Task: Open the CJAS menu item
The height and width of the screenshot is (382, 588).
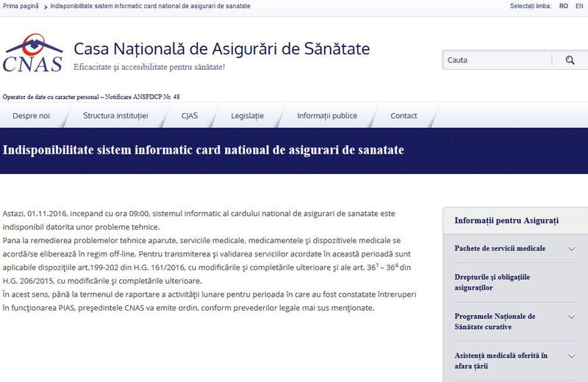Action: click(x=190, y=116)
